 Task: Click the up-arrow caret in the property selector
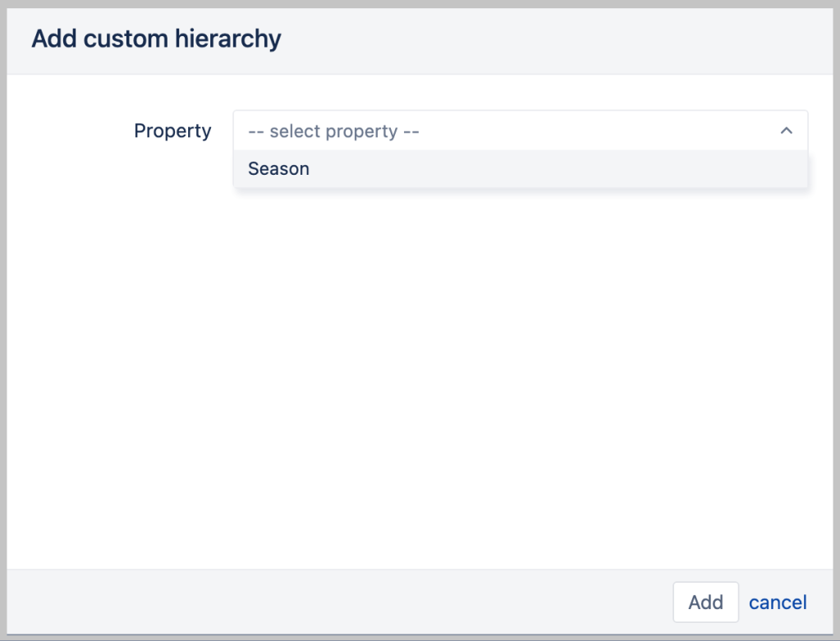pos(786,131)
